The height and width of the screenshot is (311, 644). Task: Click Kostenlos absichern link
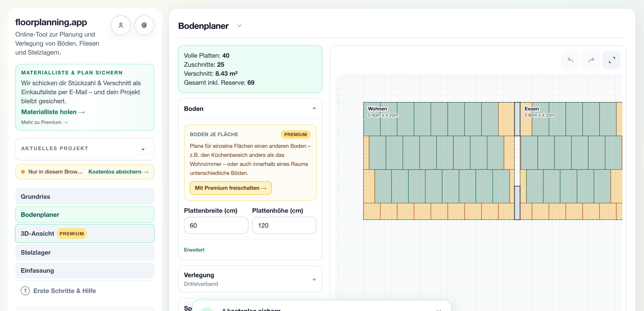[x=119, y=172]
